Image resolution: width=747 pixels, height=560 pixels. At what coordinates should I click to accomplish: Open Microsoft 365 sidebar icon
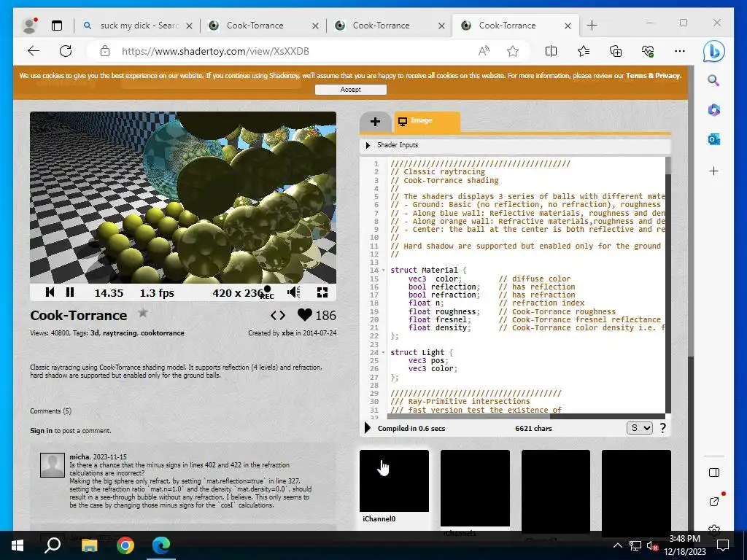tap(713, 110)
